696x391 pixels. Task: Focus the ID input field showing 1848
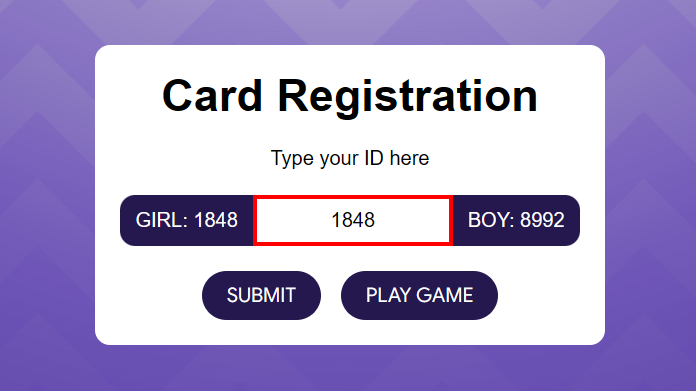(353, 220)
